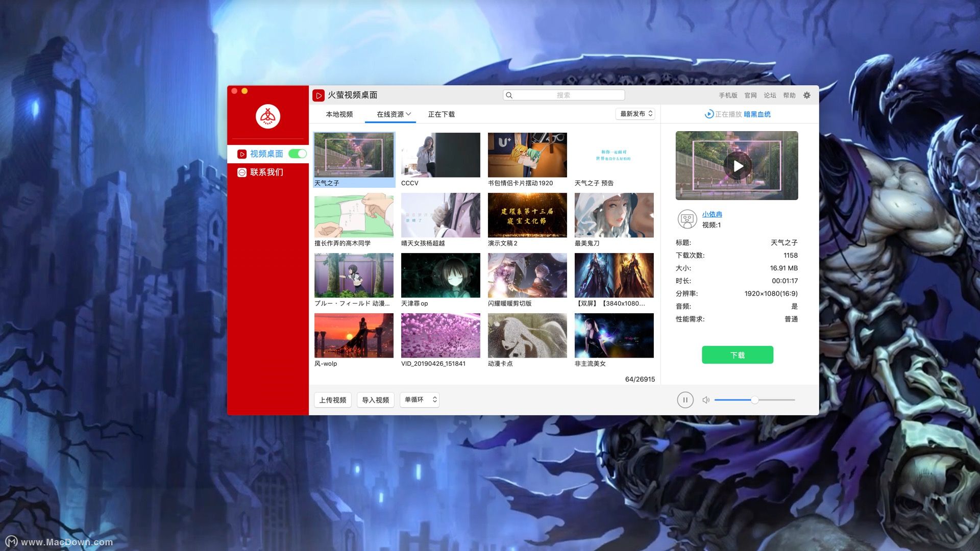
Task: Click the app logo beside 火萤视频桌面
Action: click(318, 95)
